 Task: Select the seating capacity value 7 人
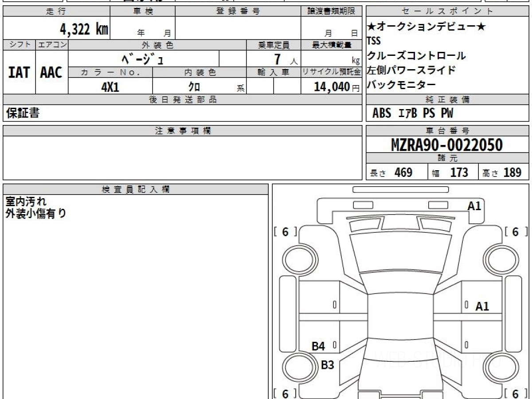(x=286, y=59)
